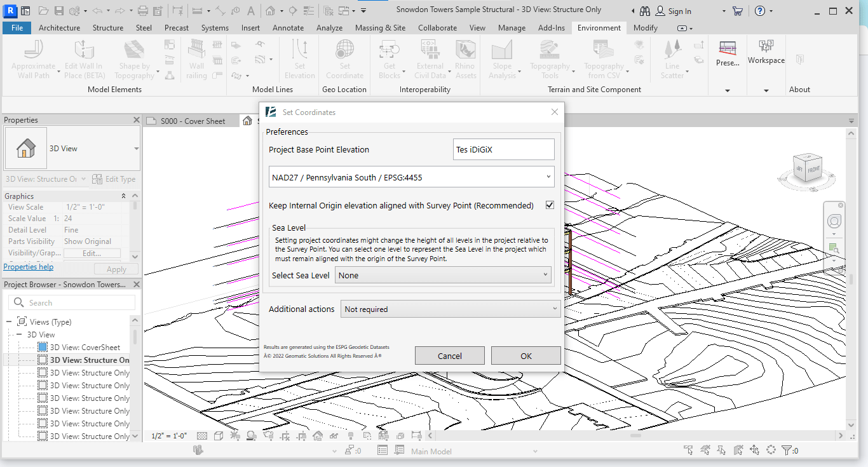Select the Text 'A' tool in quick access toolbar
This screenshot has height=467, width=868.
point(252,11)
